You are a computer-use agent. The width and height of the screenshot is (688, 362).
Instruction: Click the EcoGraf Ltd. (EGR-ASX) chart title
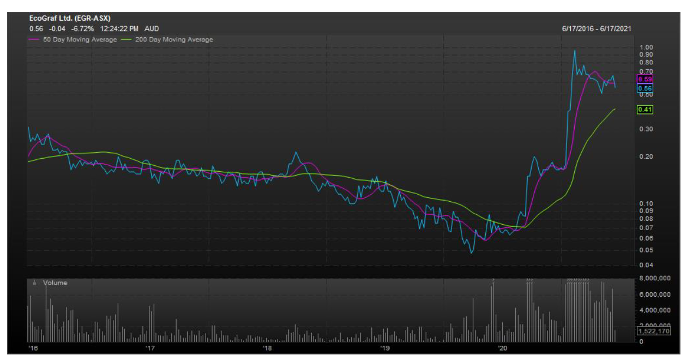click(x=70, y=18)
